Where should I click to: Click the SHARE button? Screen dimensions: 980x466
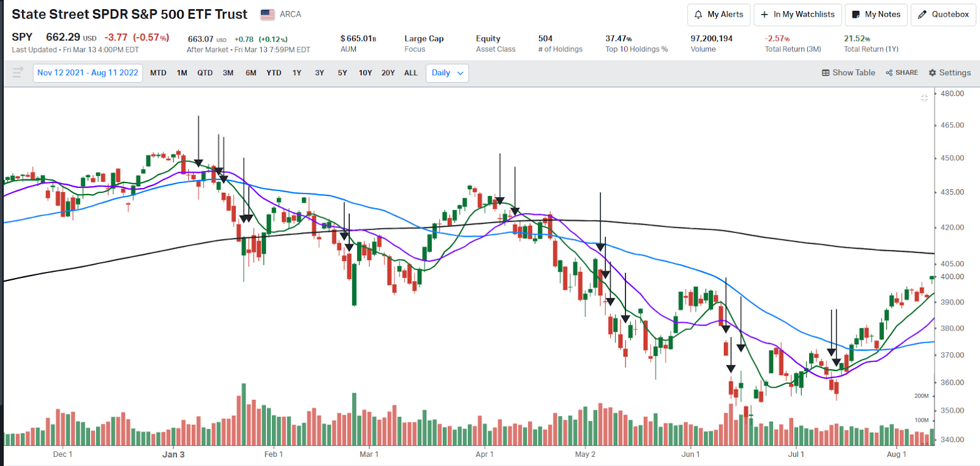click(x=902, y=73)
